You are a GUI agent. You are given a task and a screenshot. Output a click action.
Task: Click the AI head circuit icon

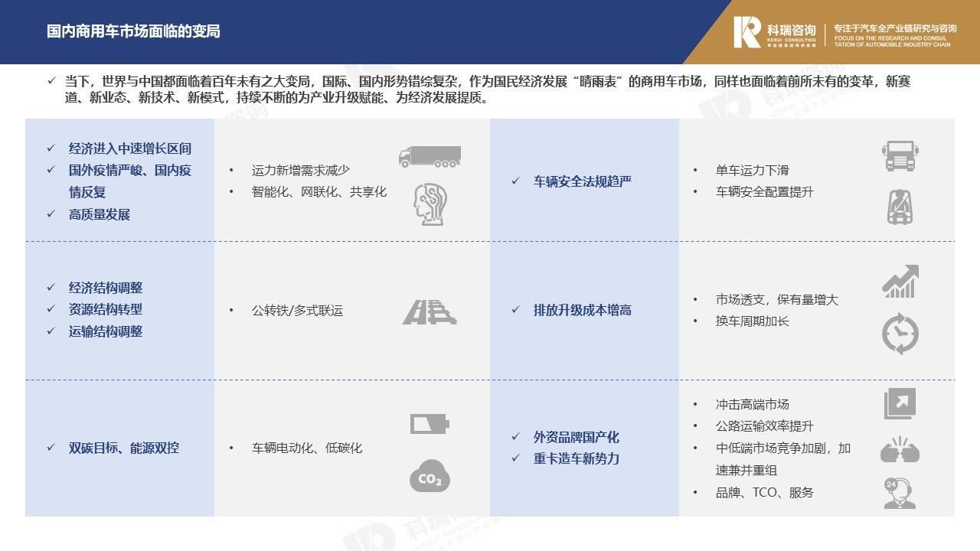point(430,203)
